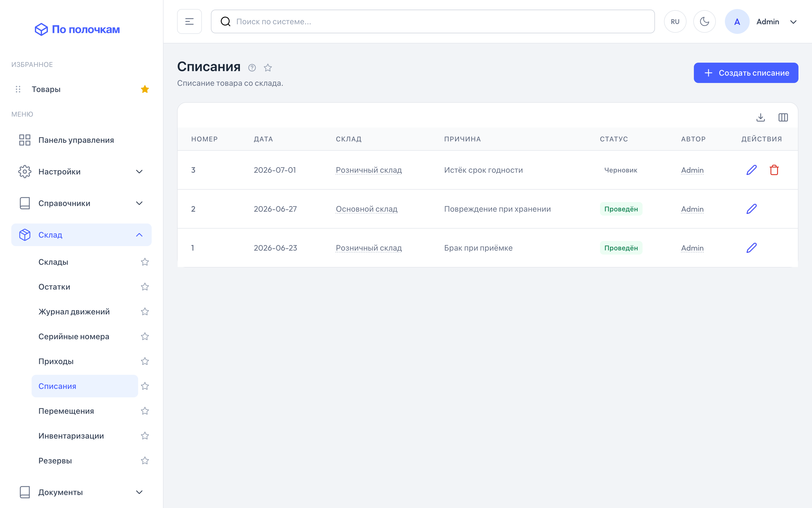Screen dimensions: 812x508
Task: Open the RU language selector
Action: pyautogui.click(x=675, y=21)
